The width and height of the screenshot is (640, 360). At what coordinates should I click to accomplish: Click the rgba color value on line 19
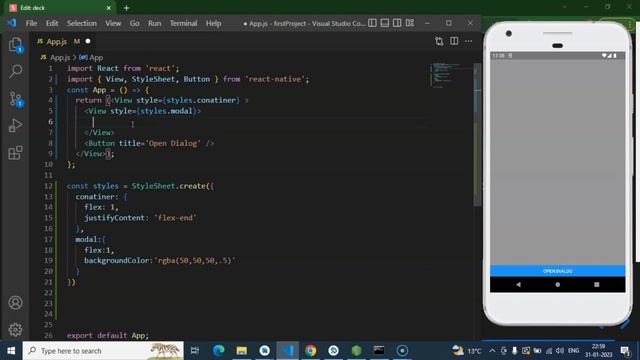point(194,260)
